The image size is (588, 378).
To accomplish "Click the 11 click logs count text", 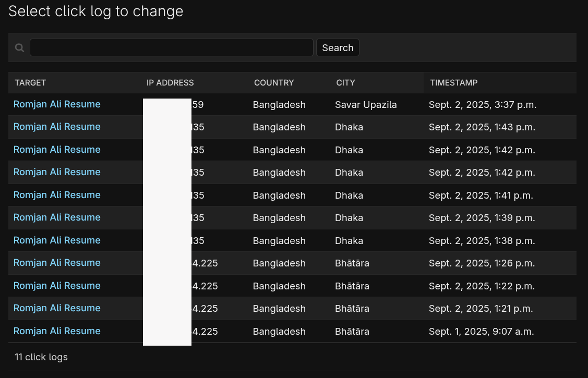I will [41, 357].
